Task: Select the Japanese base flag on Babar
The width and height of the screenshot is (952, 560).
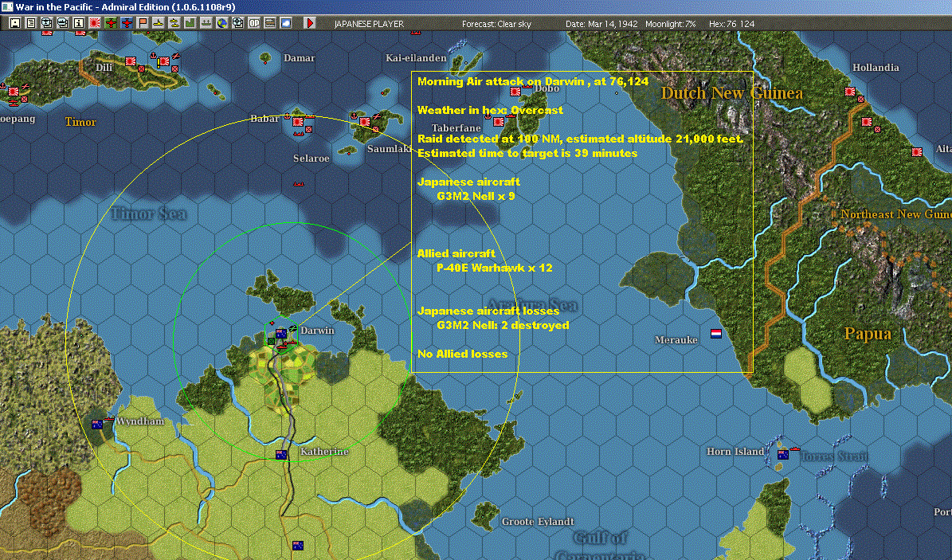Action: [x=297, y=122]
